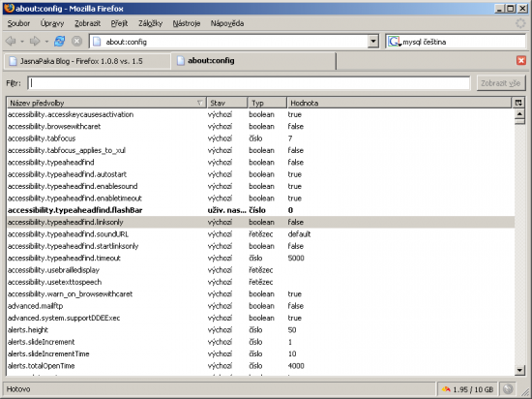Select accessibility.usebrailledisplay row
This screenshot has width=532, height=399.
(260, 270)
